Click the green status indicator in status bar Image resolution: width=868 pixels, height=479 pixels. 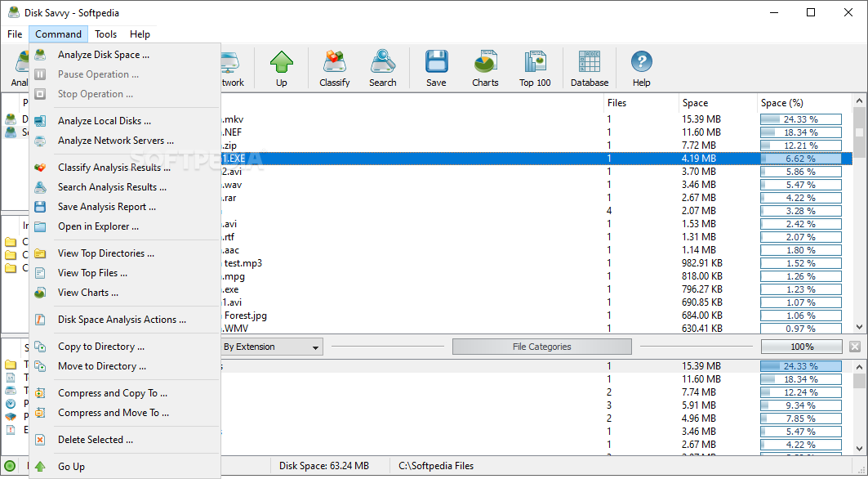pos(10,466)
